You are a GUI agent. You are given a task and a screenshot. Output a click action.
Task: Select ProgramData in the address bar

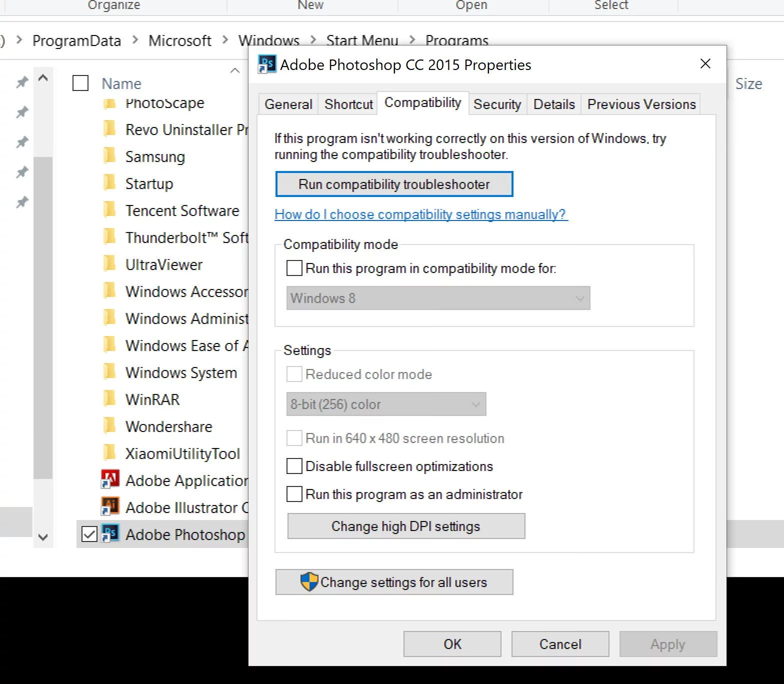[x=77, y=40]
